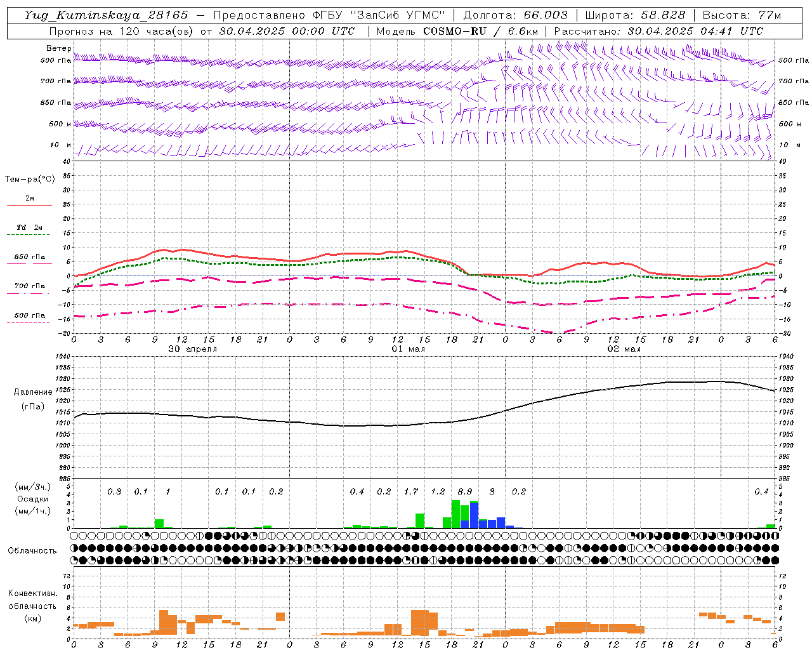
Task: Click the (мм/1ч.) precipitation unit label
Action: [x=32, y=511]
